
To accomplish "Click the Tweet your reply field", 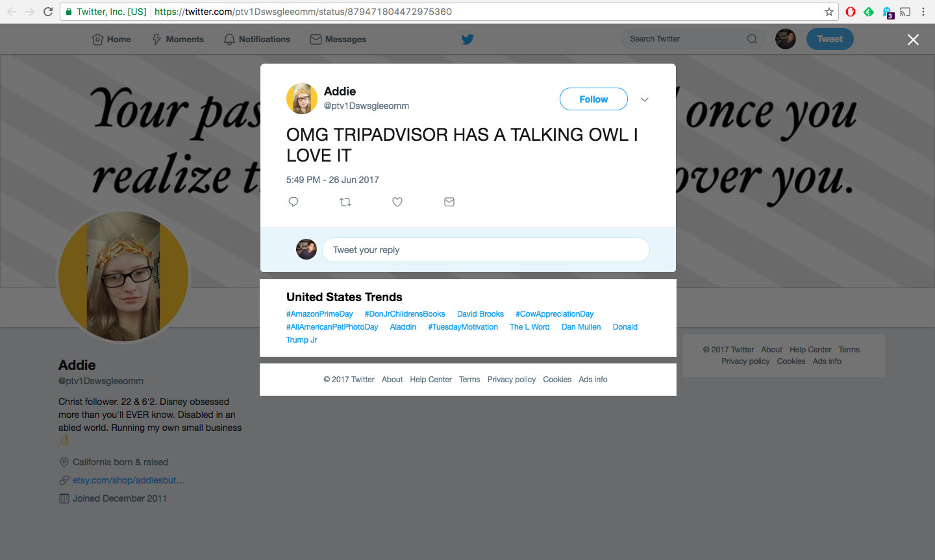I will click(486, 250).
